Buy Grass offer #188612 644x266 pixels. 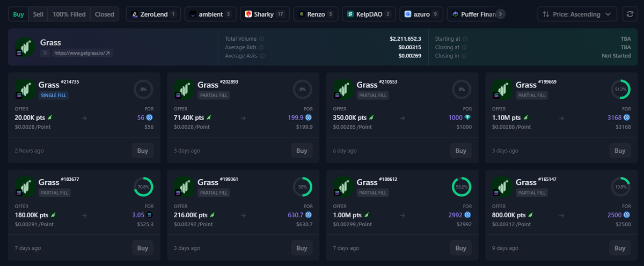click(461, 248)
